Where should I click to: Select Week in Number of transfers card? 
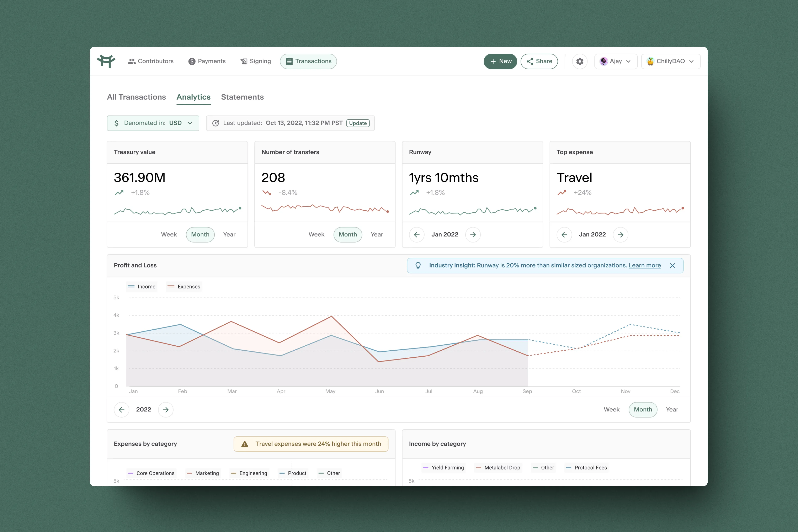(316, 235)
